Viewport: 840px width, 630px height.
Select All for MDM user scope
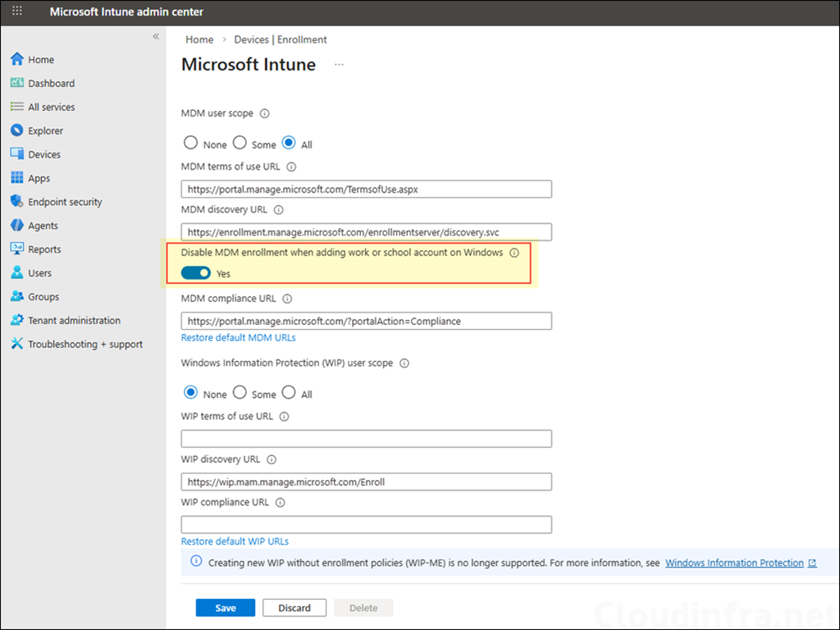289,143
